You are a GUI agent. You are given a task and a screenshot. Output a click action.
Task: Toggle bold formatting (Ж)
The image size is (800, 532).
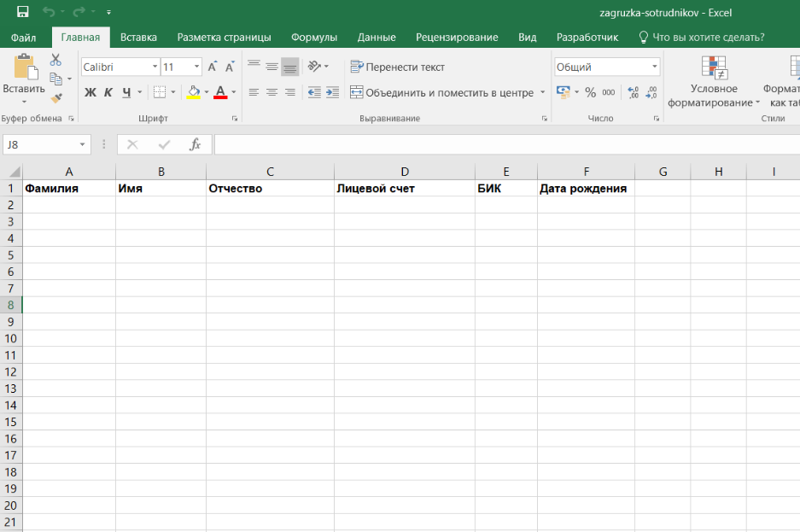click(x=91, y=92)
